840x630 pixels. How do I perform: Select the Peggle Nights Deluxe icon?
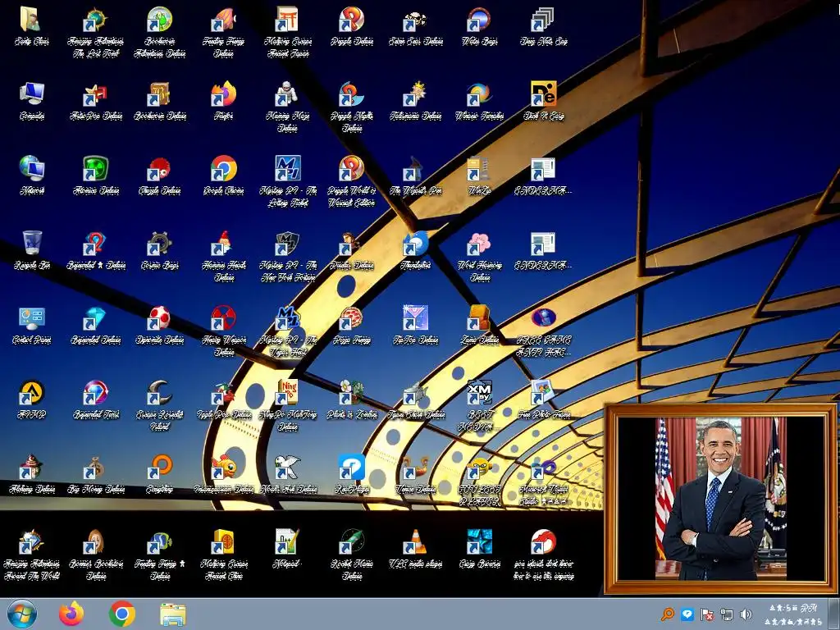coord(351,106)
